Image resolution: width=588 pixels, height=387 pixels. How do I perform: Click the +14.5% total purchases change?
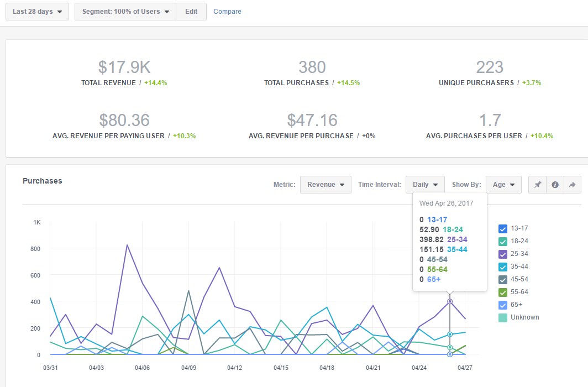pyautogui.click(x=348, y=83)
